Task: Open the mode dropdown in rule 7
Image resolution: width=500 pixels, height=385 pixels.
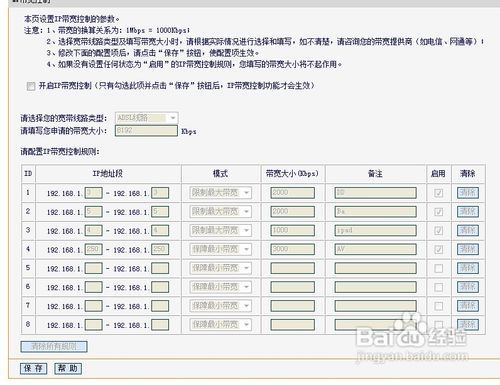Action: click(220, 306)
